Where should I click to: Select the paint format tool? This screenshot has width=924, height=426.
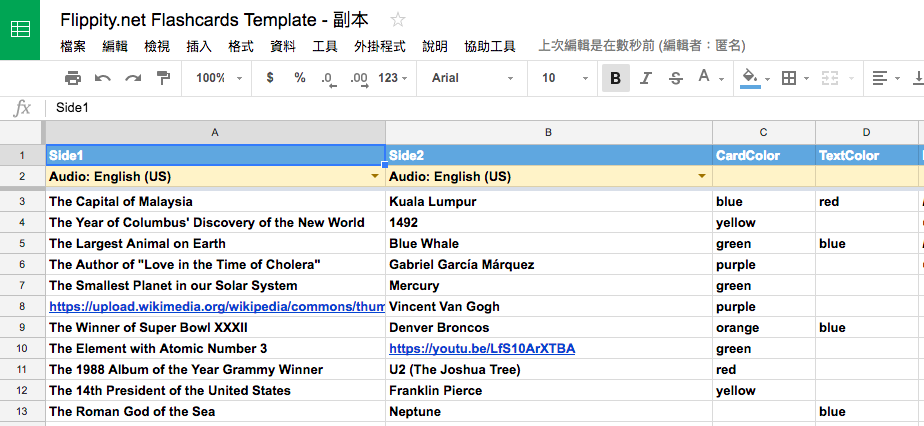(163, 78)
